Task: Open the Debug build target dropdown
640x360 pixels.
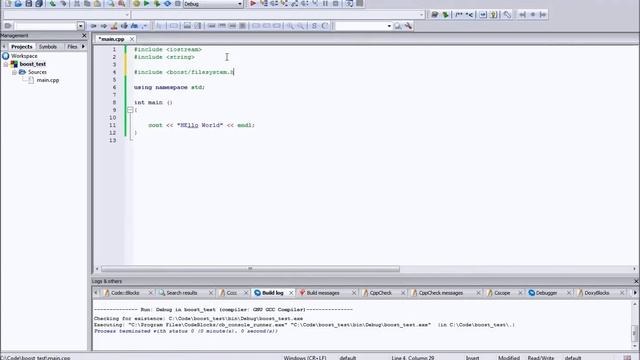Action: 240,4
